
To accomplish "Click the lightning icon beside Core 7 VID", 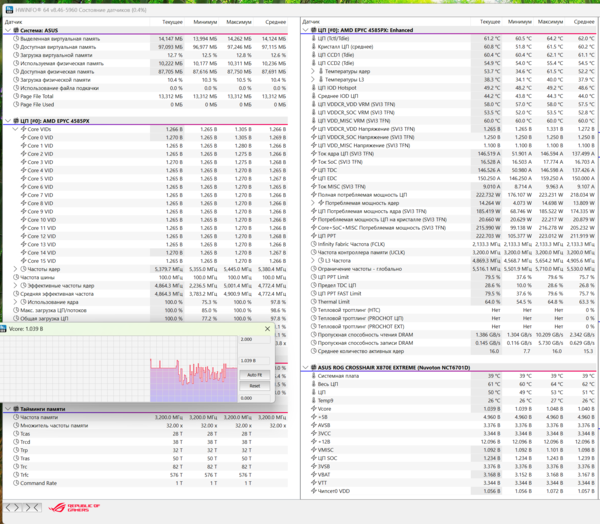I will 24,195.
